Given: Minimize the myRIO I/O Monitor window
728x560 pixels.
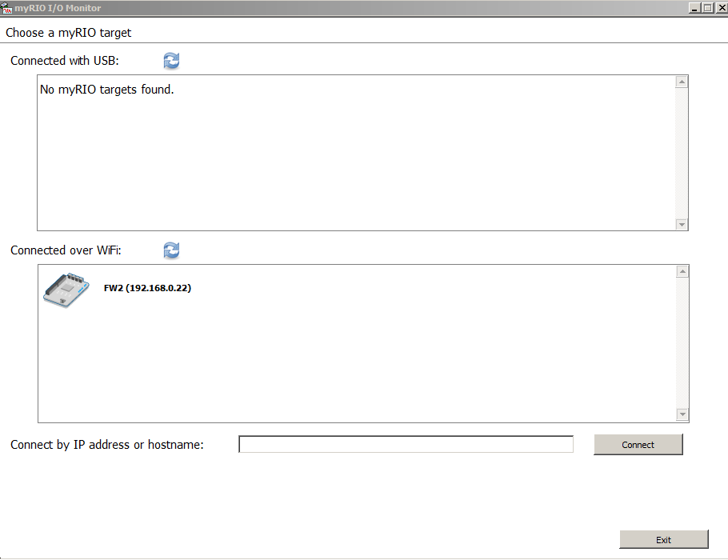Looking at the screenshot, I should click(694, 8).
